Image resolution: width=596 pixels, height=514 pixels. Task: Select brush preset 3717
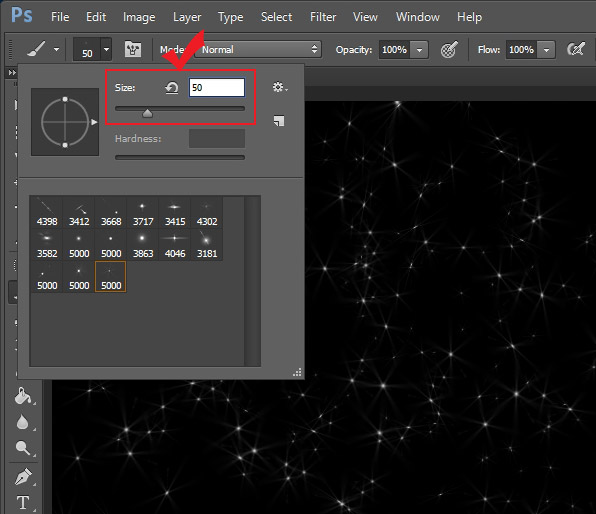(x=143, y=213)
